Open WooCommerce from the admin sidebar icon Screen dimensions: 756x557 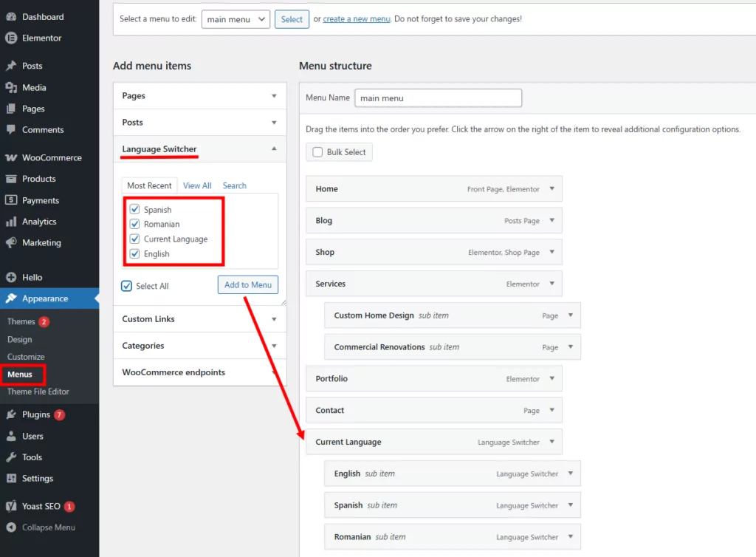11,158
